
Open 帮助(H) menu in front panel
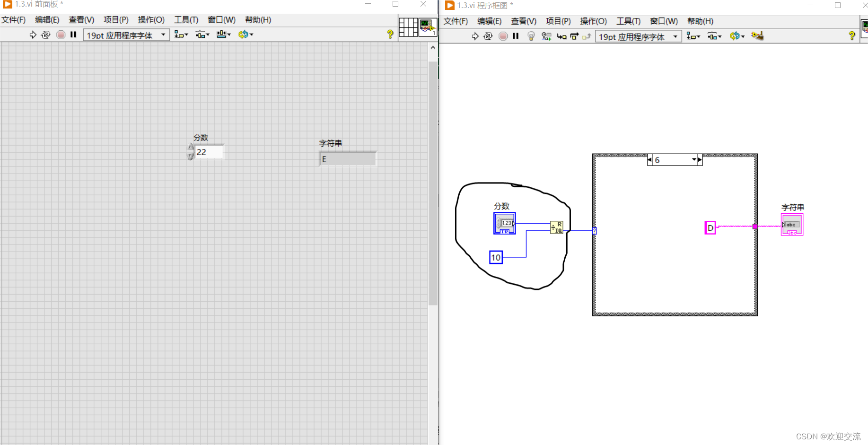coord(258,20)
